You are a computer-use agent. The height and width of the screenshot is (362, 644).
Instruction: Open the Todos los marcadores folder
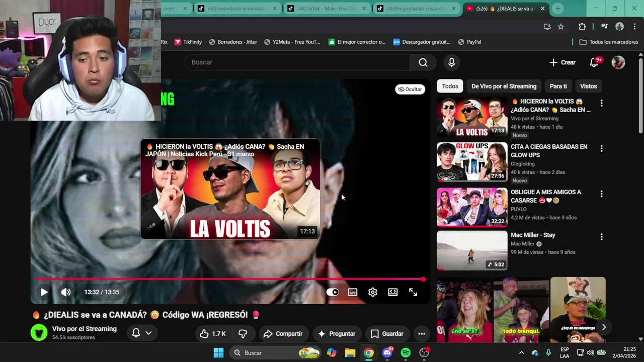pyautogui.click(x=609, y=42)
